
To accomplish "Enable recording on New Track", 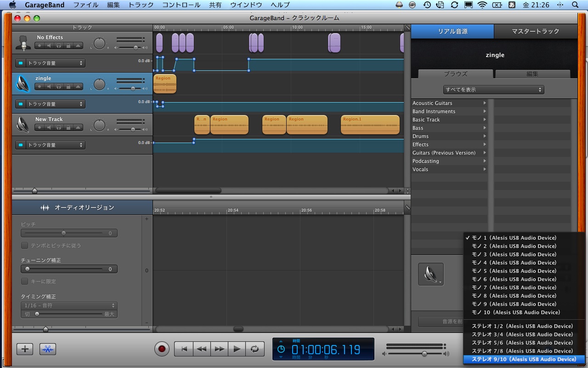I will pos(40,127).
